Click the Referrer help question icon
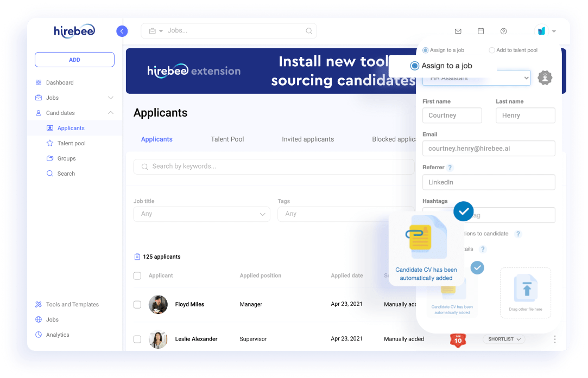The width and height of the screenshot is (588, 378). point(450,168)
